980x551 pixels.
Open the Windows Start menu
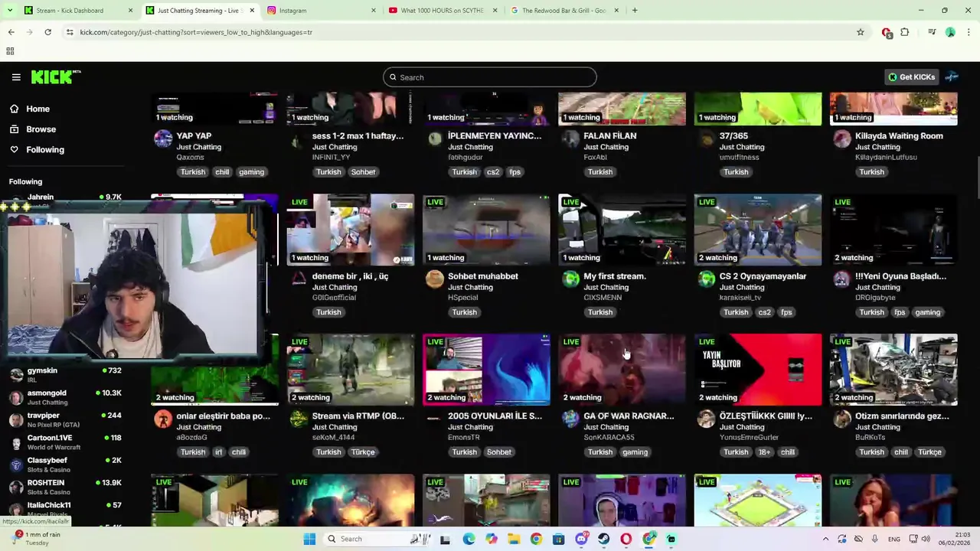click(x=309, y=539)
